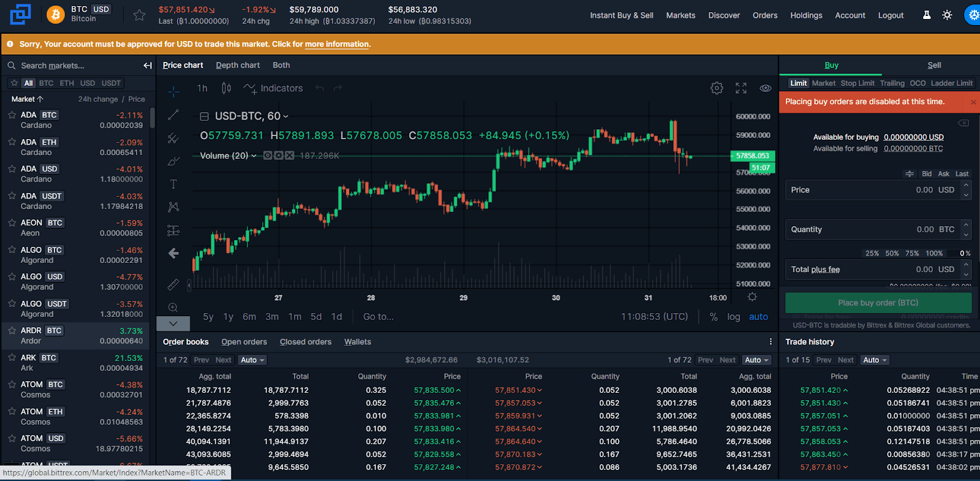Undo last chart action
The width and height of the screenshot is (980, 481).
coord(320,88)
